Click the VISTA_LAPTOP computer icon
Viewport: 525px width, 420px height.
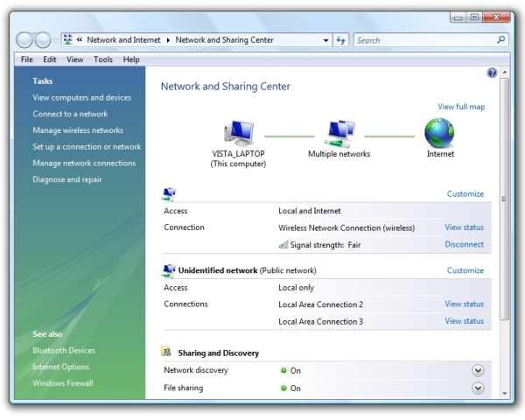click(239, 133)
